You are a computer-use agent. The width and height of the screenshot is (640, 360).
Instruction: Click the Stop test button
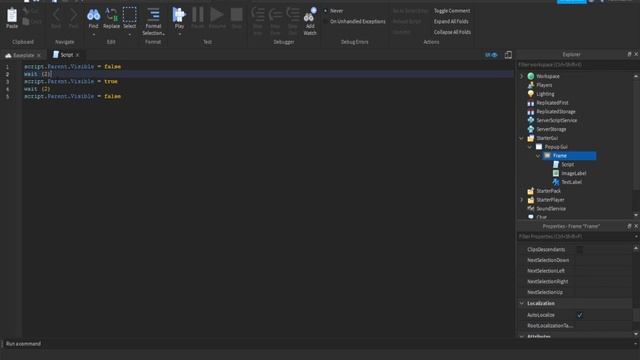(x=236, y=15)
